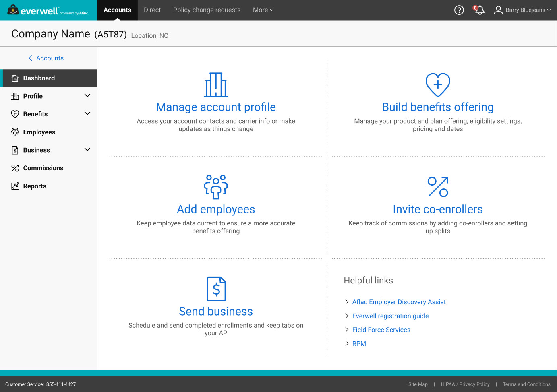The width and height of the screenshot is (557, 392).
Task: Click the Benefits heart icon in sidebar
Action: (x=15, y=114)
